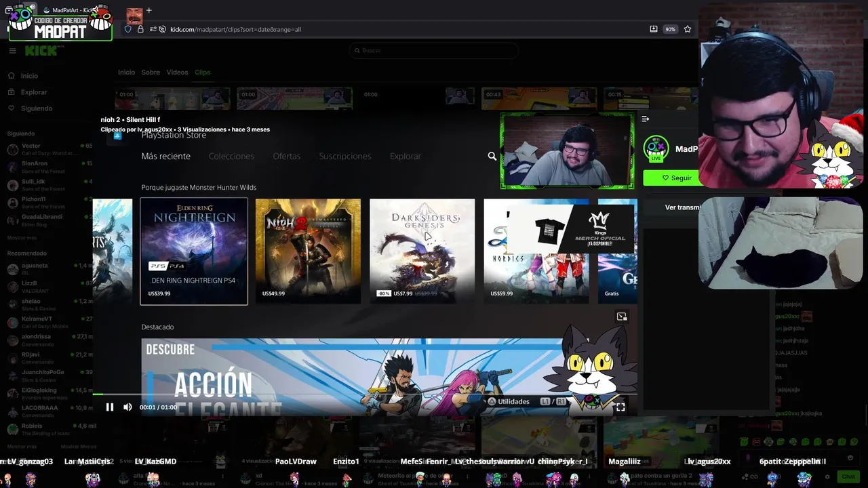868x488 pixels.
Task: Seek along the clip progress bar
Action: 365,394
